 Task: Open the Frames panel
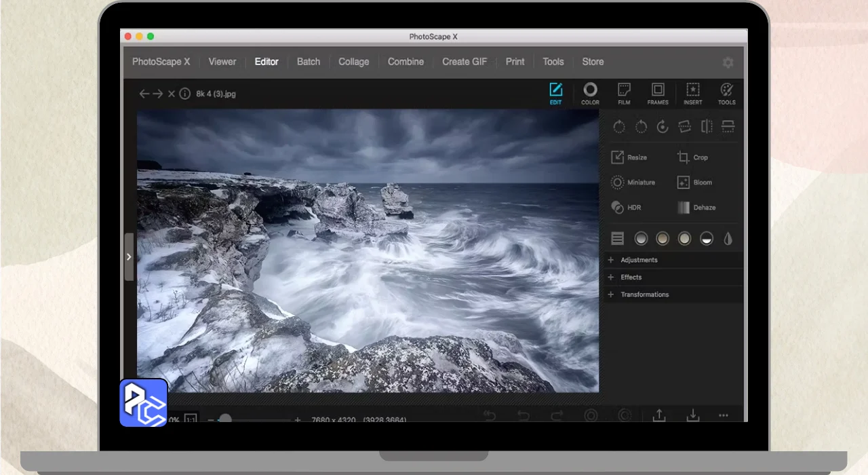[x=657, y=94]
